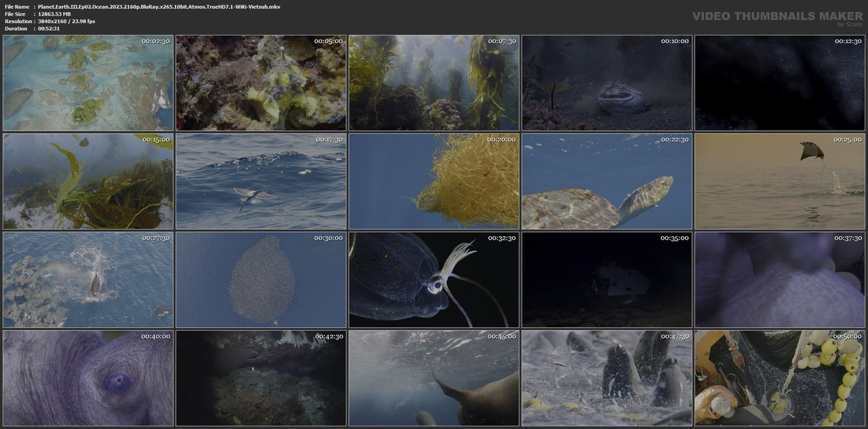The width and height of the screenshot is (868, 429).
Task: Select the leaping ray thumbnail at 00:25:00
Action: pyautogui.click(x=780, y=181)
